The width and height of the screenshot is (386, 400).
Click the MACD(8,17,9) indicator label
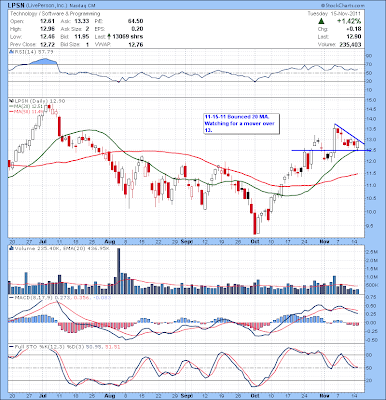[x=34, y=298]
